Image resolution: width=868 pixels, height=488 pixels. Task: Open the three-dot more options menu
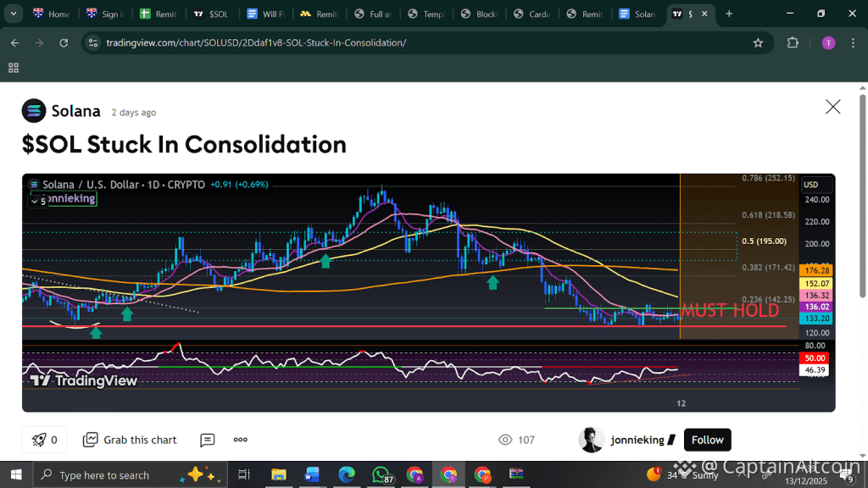pyautogui.click(x=240, y=440)
